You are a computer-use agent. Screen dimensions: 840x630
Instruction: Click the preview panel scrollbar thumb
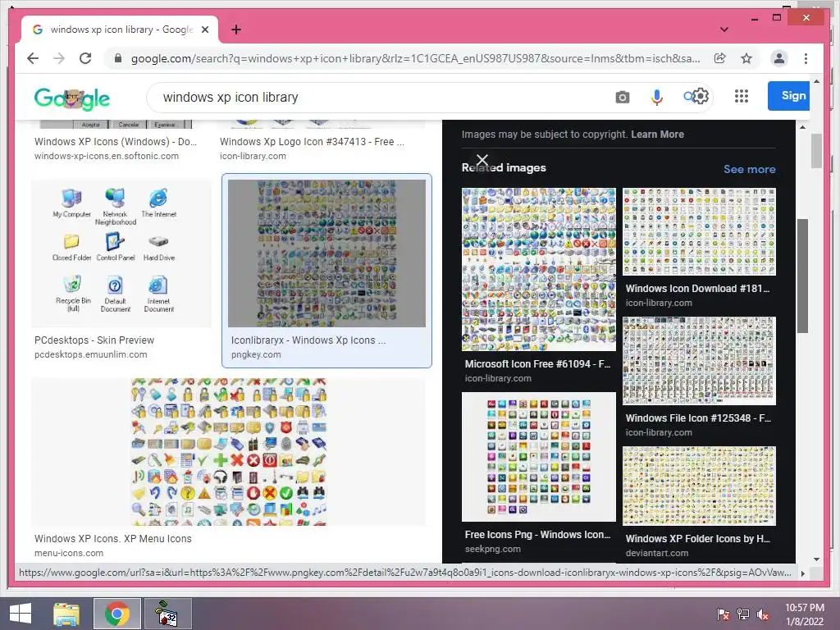[x=802, y=276]
